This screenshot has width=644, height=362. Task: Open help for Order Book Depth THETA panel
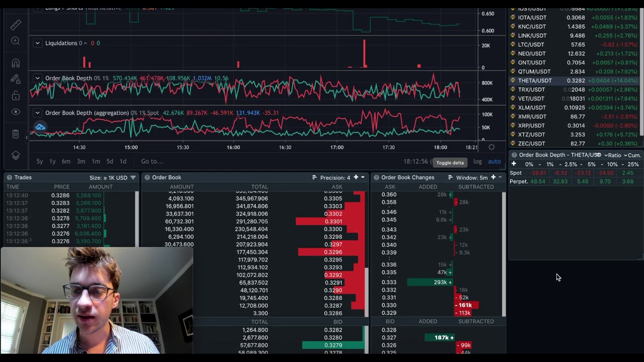pyautogui.click(x=514, y=155)
